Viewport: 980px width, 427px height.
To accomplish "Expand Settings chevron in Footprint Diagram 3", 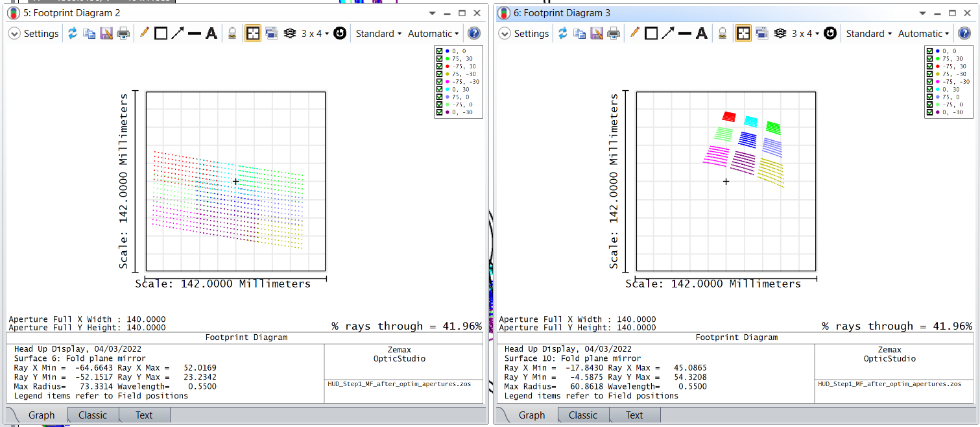I will tap(505, 34).
